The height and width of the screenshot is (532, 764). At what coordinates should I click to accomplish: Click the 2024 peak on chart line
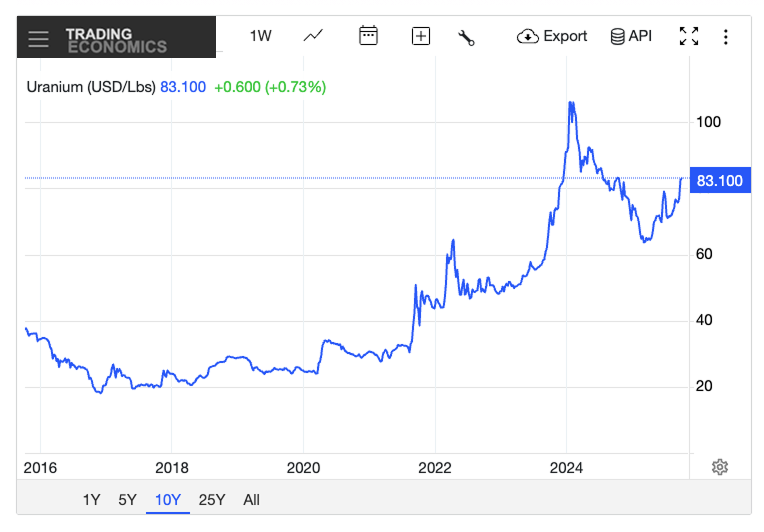point(570,103)
